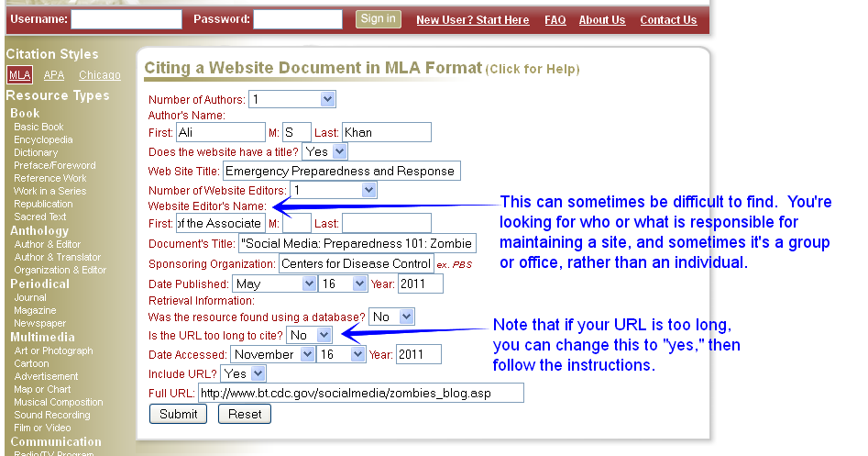Go to About Us page
Screen dimensions: 868x456
point(602,20)
